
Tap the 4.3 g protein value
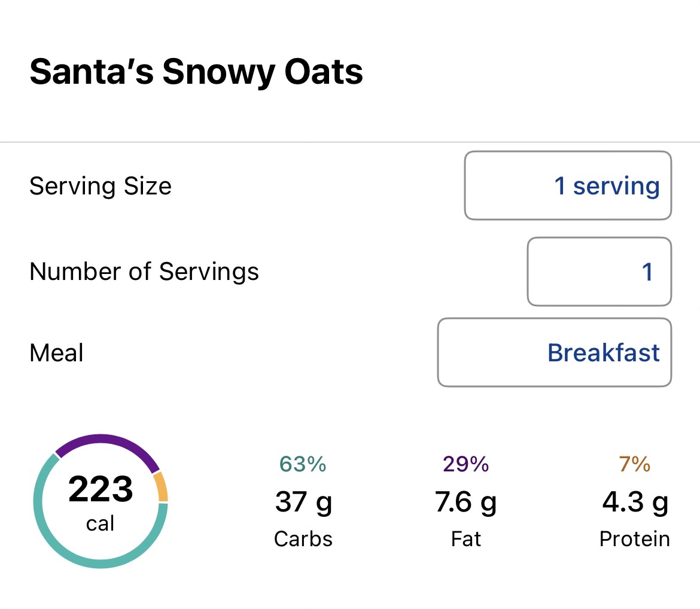pyautogui.click(x=635, y=503)
